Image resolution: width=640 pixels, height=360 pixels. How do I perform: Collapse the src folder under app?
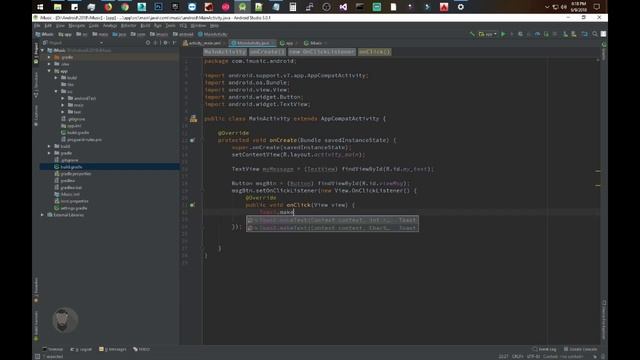[x=56, y=91]
